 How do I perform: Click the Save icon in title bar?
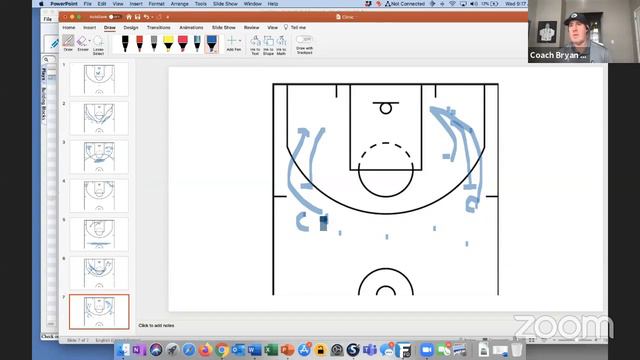[138, 17]
